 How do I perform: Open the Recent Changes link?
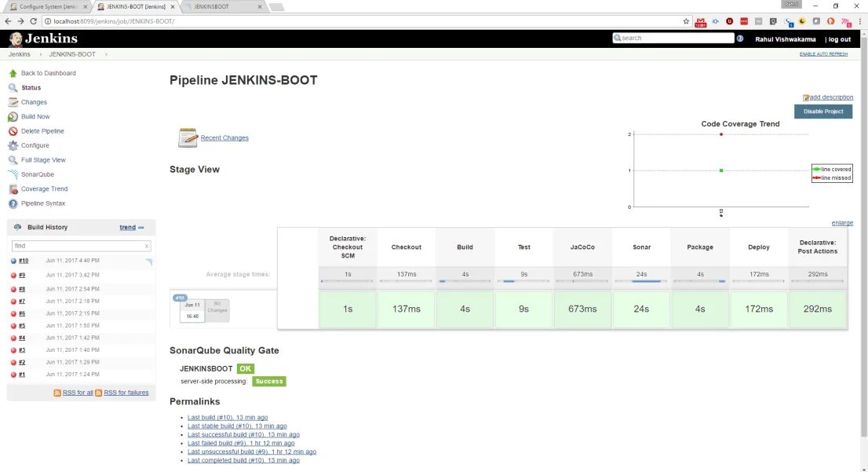224,138
